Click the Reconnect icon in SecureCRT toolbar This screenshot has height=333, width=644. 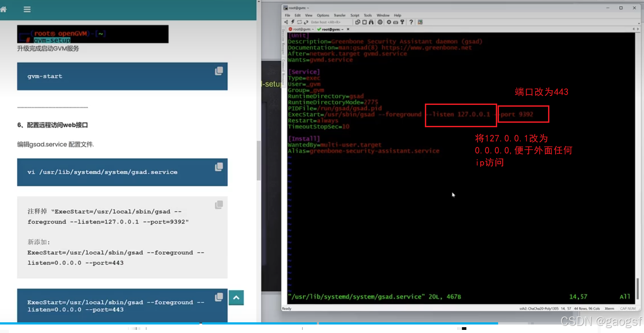(x=306, y=22)
